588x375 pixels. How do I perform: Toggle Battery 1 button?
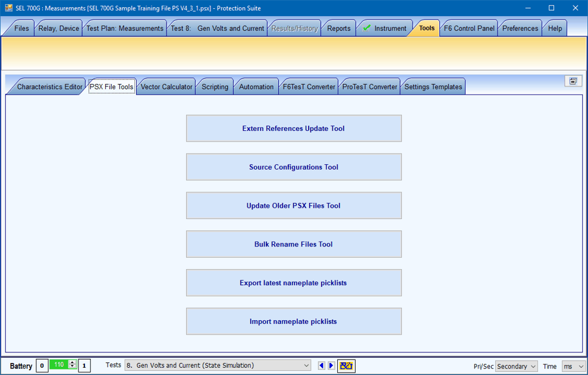84,365
